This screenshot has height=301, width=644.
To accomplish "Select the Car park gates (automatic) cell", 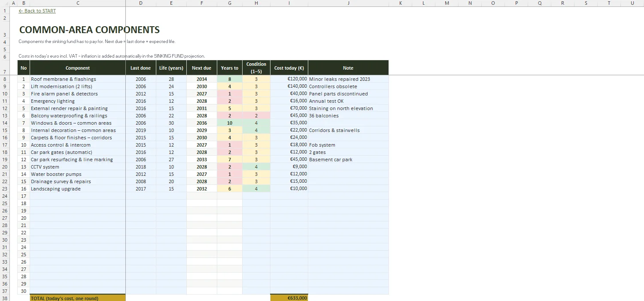I will coord(78,152).
